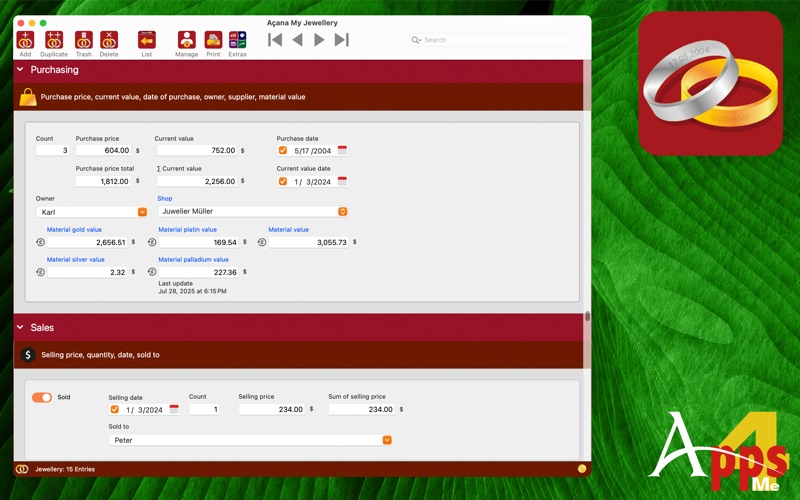
Task: Click the vertical scrollbar thumb
Action: coord(587,316)
